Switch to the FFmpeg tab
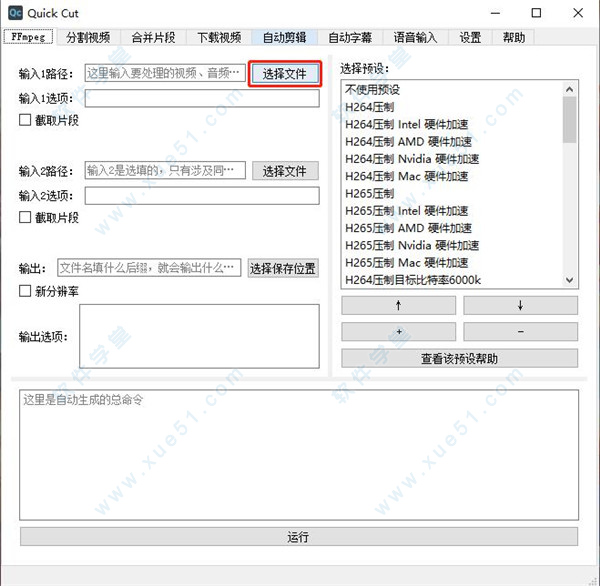600x586 pixels. coord(29,37)
